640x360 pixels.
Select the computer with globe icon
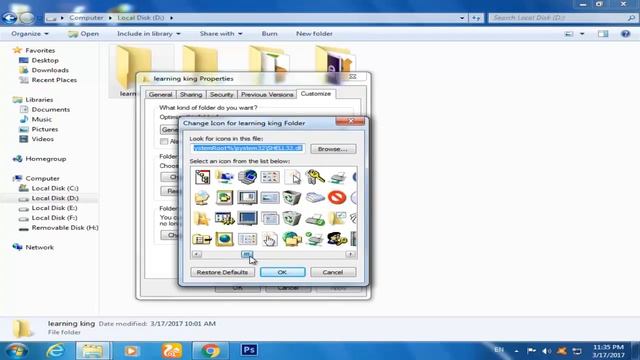[x=247, y=177]
